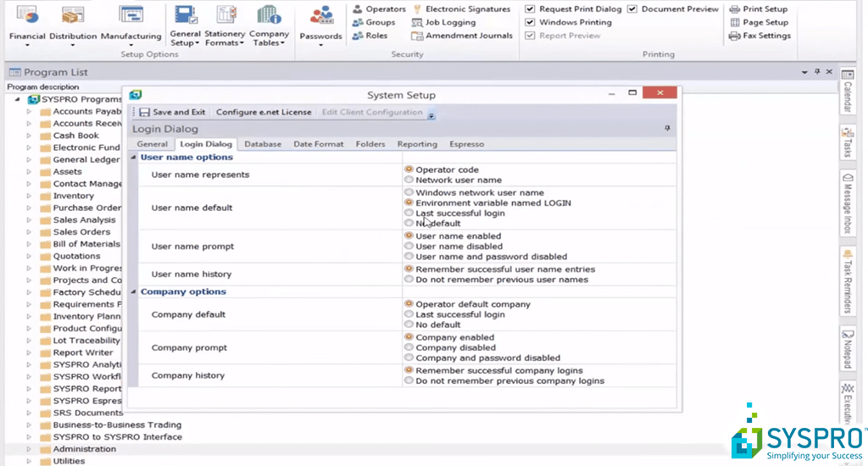Switch to the General tab

coord(153,144)
